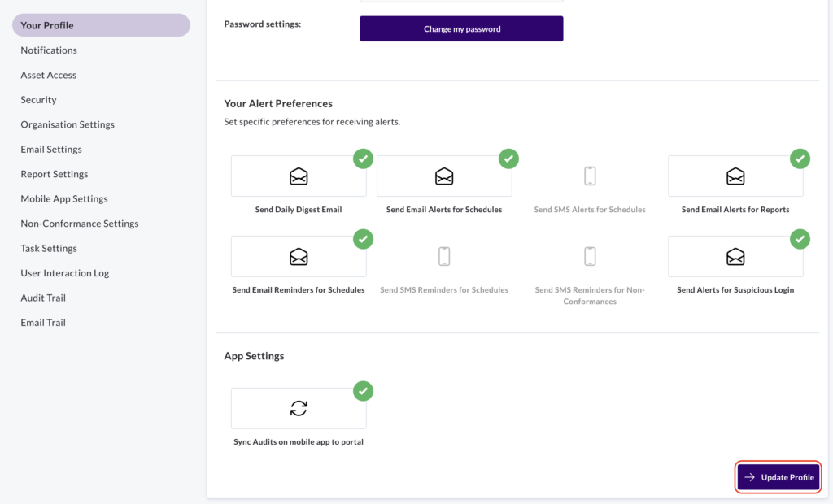The image size is (833, 504).
Task: Go to Security settings
Action: tap(38, 99)
